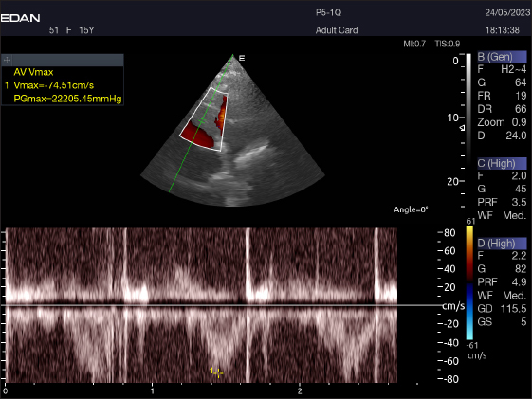
Task: Click the E probe orientation marker
Action: 242,59
